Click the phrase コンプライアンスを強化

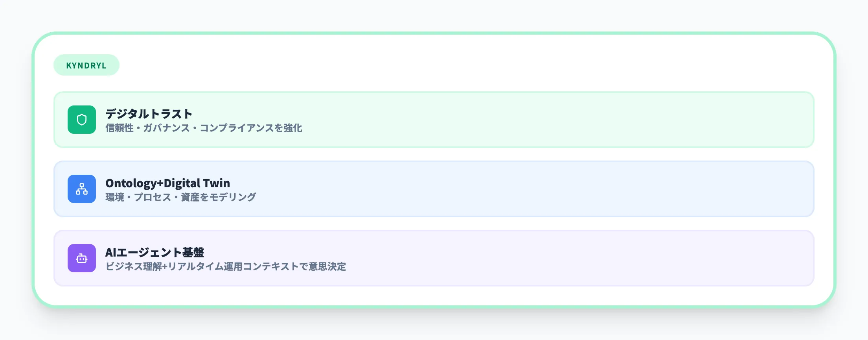pyautogui.click(x=251, y=128)
